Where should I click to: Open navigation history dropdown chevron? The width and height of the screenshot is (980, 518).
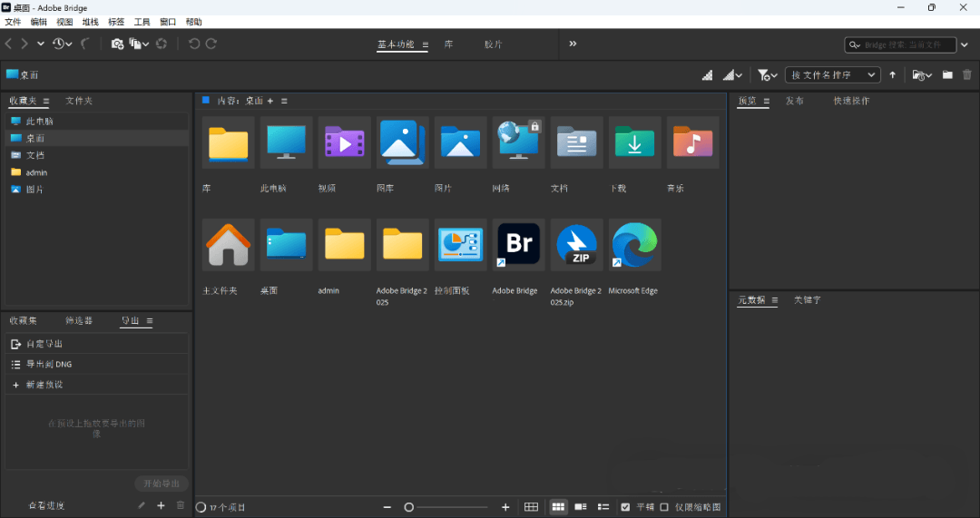click(x=41, y=44)
